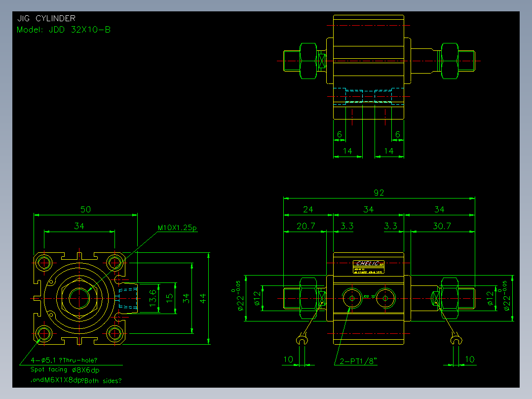Select the 4-ø5.1 Thru-hole note
The width and height of the screenshot is (532, 399).
(x=64, y=360)
